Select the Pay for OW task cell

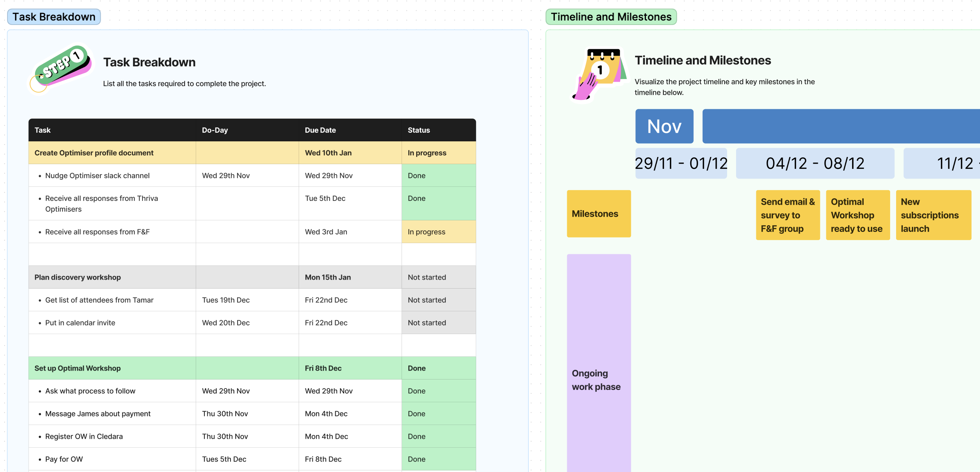coord(64,459)
